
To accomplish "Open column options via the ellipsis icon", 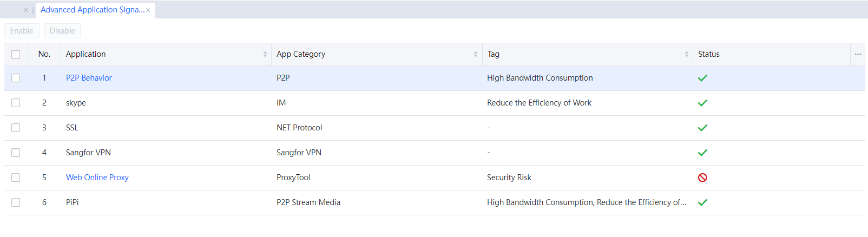I will [858, 54].
